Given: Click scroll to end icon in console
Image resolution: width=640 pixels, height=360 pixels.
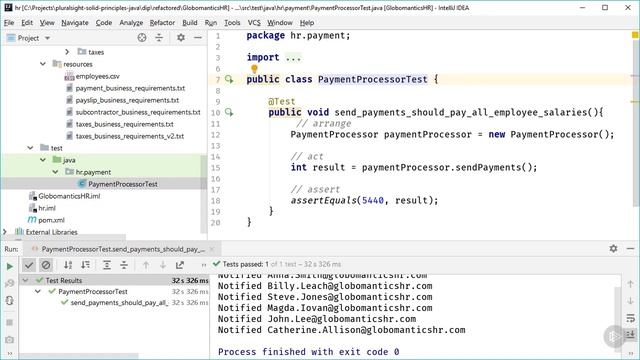Looking at the screenshot, I should tap(631, 335).
